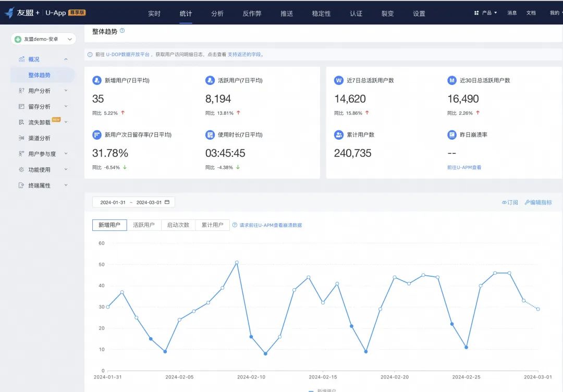Click the 流失卸载 sidebar icon
Screen dimensions: 563x392
pos(21,123)
